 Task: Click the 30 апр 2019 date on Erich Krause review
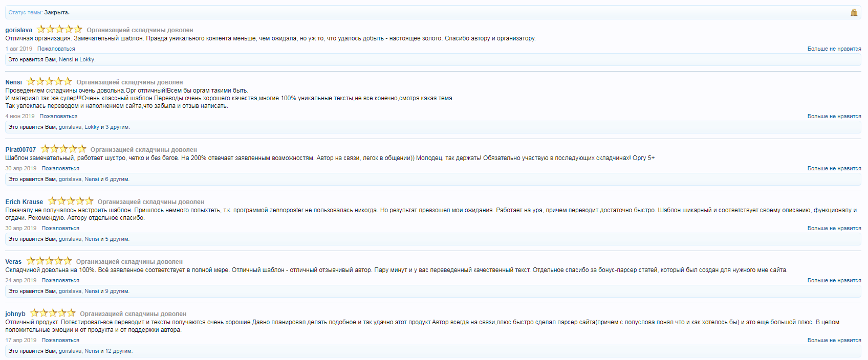tap(21, 229)
